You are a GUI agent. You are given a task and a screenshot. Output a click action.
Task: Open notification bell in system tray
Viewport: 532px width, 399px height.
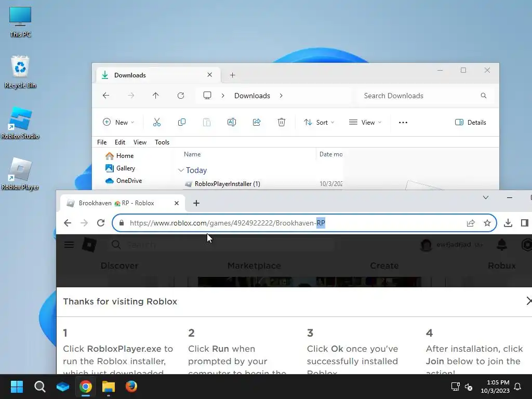click(x=517, y=387)
